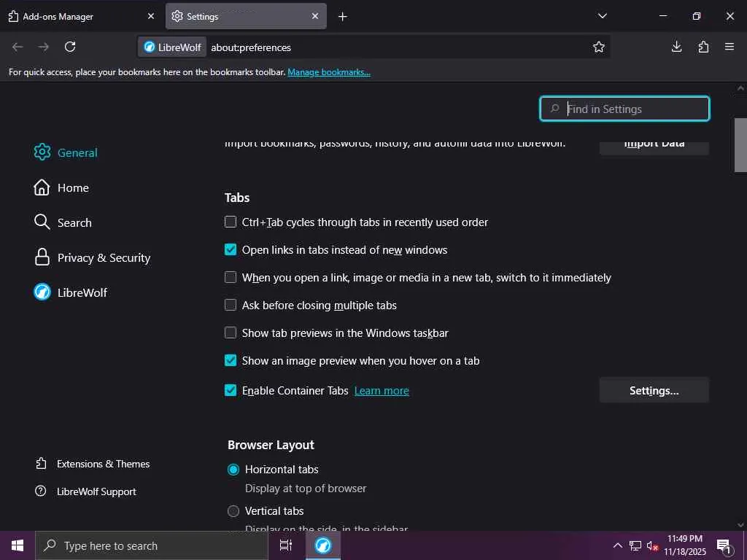Click the vertical page scrollbar thumb

click(740, 146)
